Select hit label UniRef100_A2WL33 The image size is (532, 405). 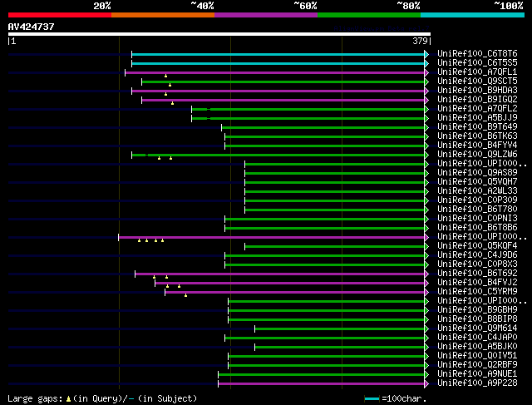click(x=477, y=191)
